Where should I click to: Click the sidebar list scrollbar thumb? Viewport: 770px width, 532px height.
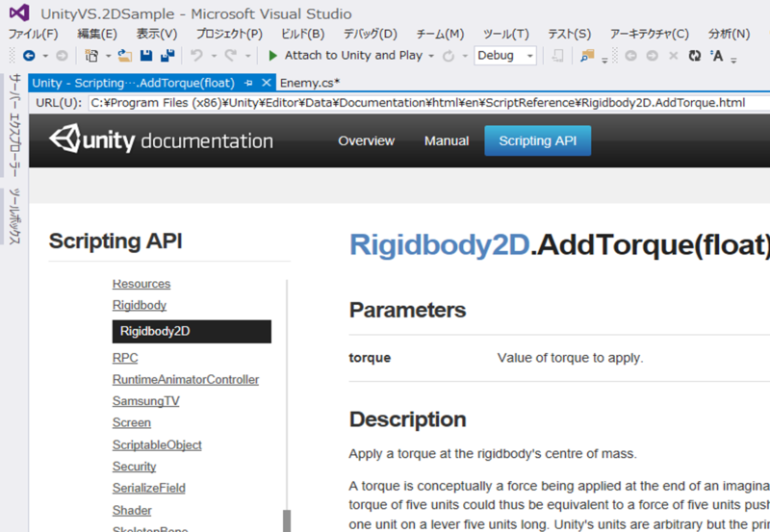[287, 520]
